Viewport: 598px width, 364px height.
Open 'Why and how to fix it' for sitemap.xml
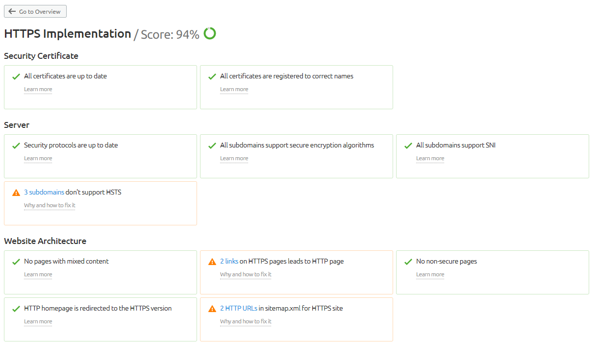tap(246, 321)
